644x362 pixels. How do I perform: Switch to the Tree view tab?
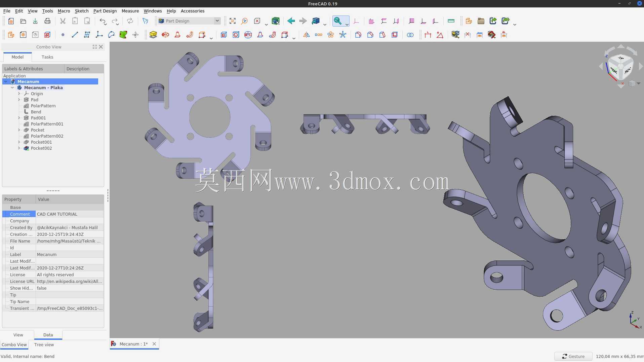point(44,345)
